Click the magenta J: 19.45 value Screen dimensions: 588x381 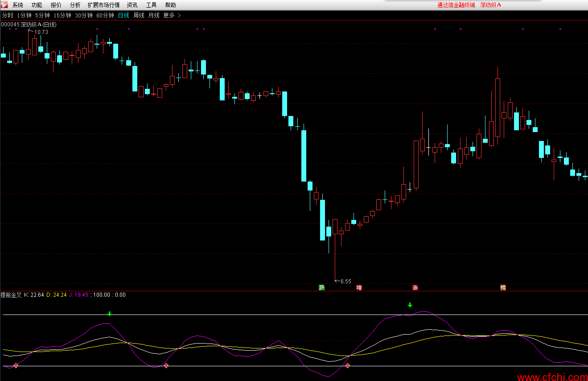point(78,295)
